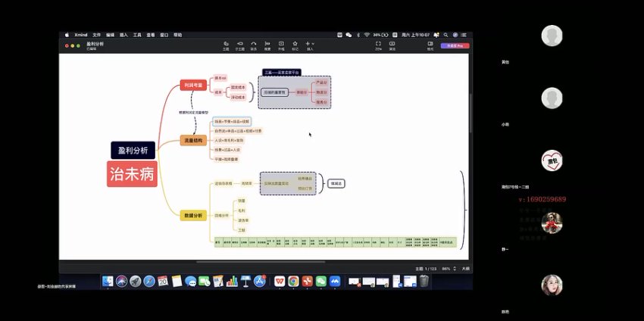
Task: Start Pitch presentation mode (演说)
Action: pos(392,45)
